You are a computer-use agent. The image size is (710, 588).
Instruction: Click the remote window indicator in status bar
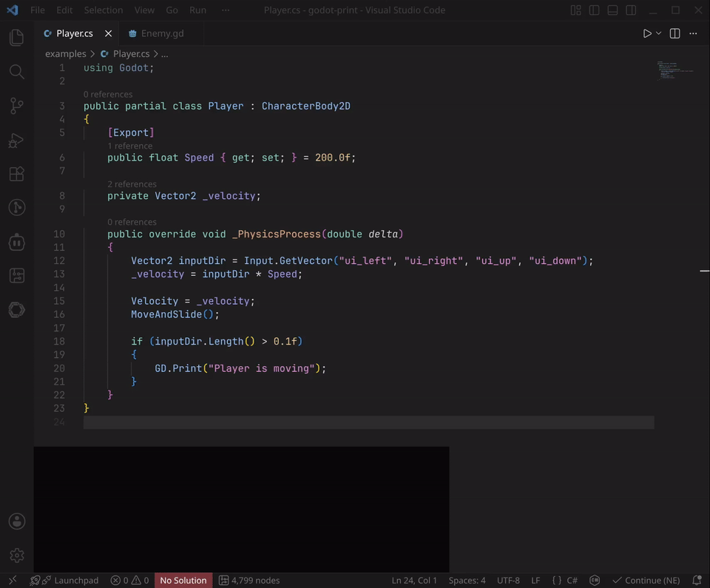[x=13, y=581]
